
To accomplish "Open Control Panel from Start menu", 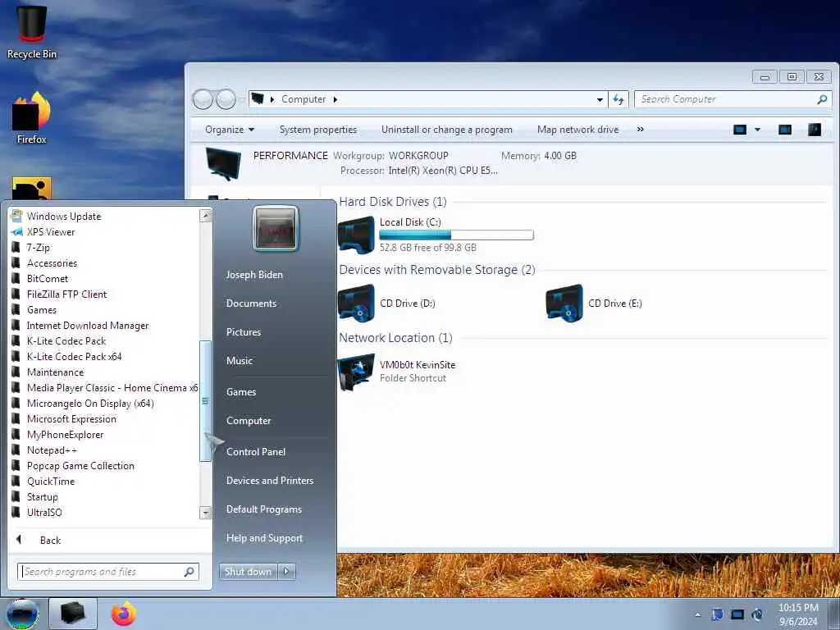I will click(256, 452).
